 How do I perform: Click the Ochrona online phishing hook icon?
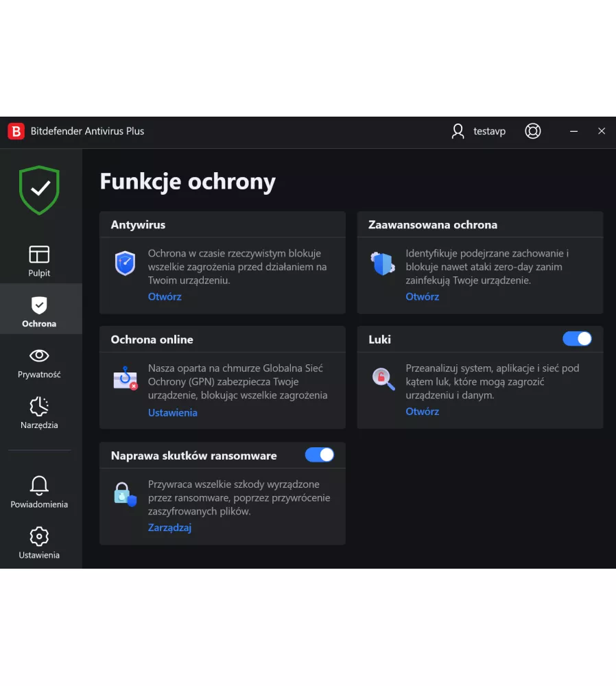click(126, 378)
